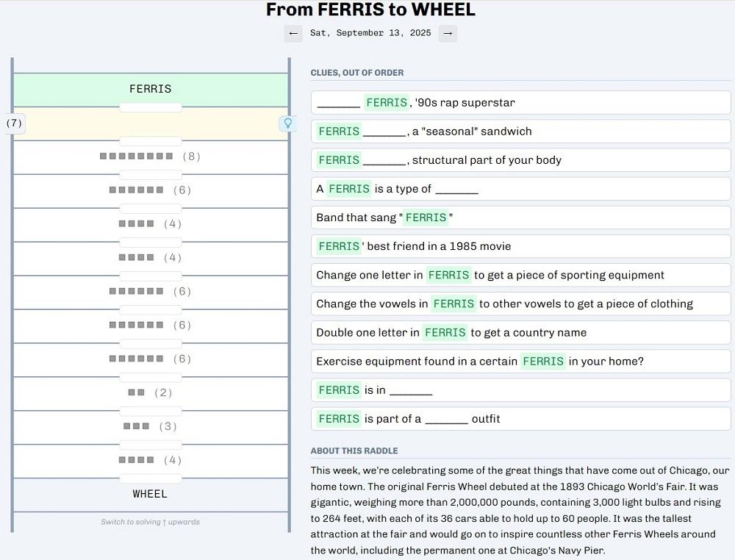735x560 pixels.
Task: Select the '90s rap superstar clue
Action: point(520,103)
